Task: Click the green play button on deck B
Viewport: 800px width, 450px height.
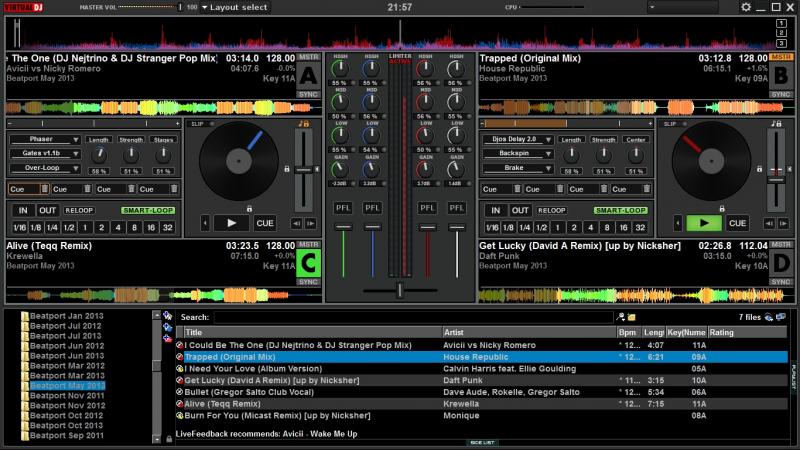Action: (704, 223)
